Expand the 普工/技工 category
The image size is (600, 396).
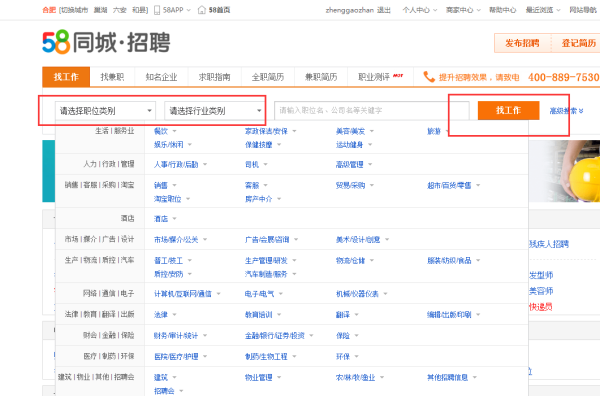coord(173,261)
